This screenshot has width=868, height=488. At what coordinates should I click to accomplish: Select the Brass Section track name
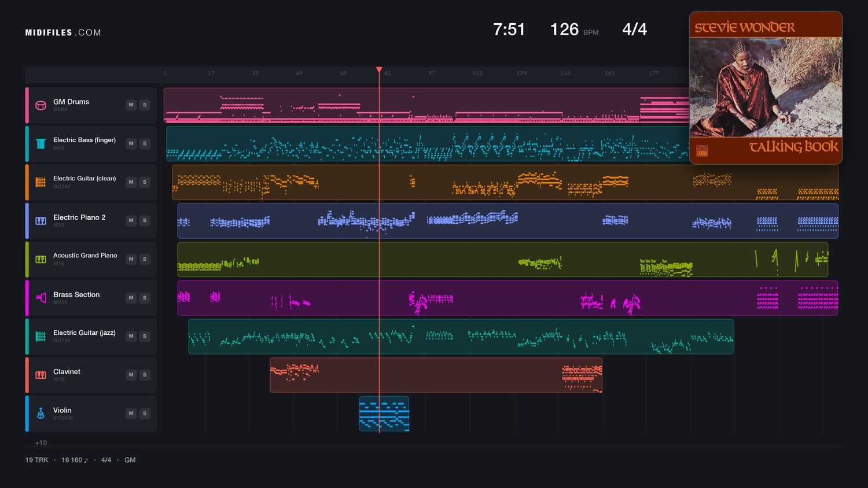76,295
